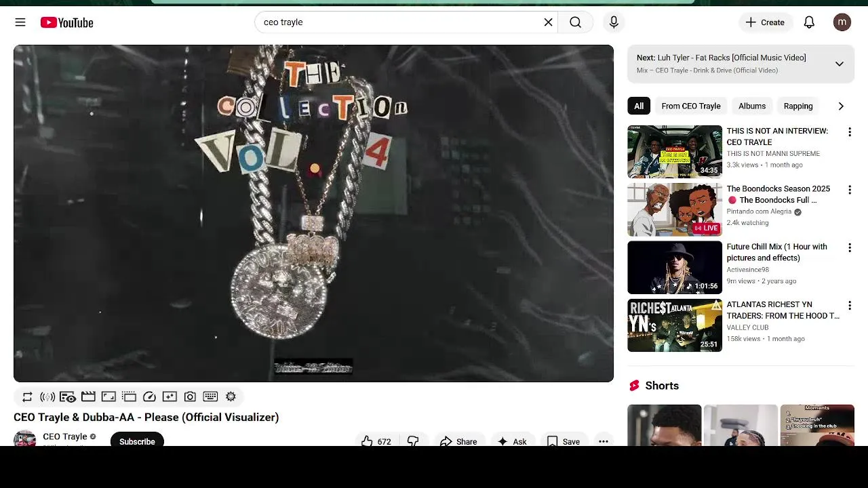Open the Activesince98 channel name

pyautogui.click(x=748, y=270)
